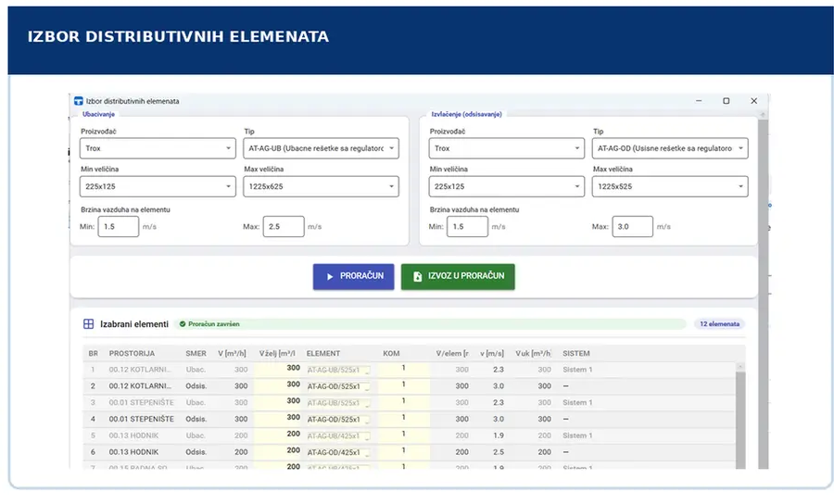834x504 pixels.
Task: Click the 12 elemenata badge
Action: point(719,323)
